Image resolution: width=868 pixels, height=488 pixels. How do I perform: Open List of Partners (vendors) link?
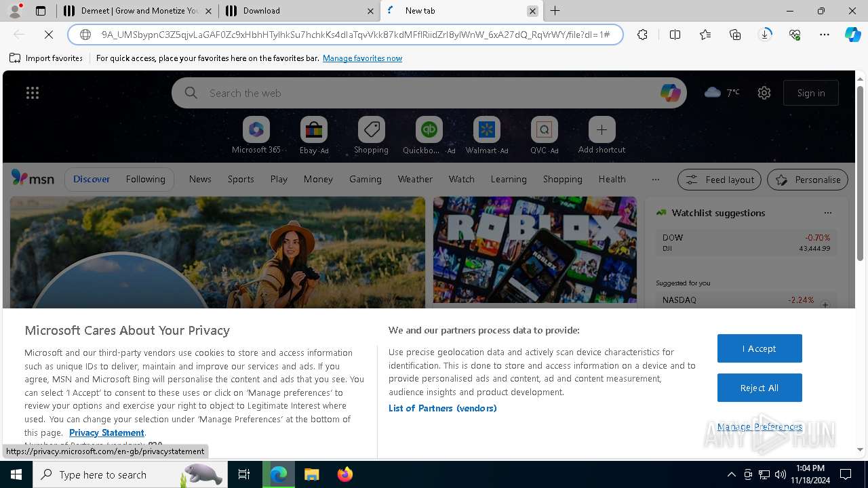click(x=443, y=408)
